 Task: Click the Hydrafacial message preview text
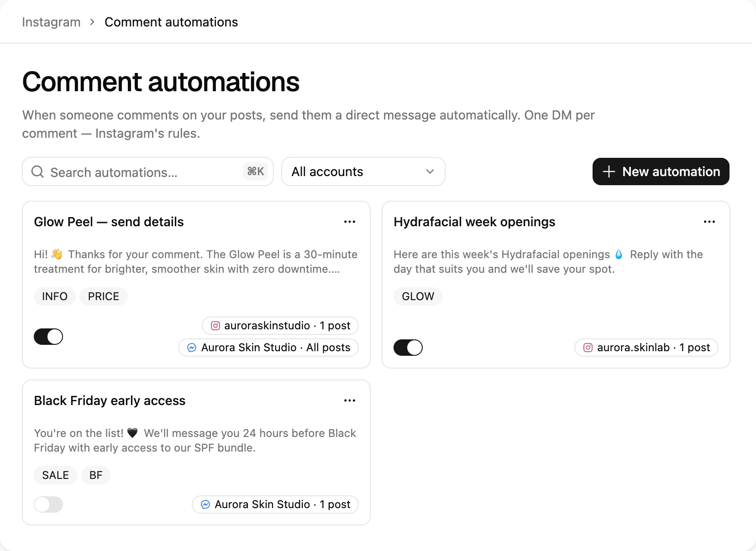pyautogui.click(x=548, y=262)
